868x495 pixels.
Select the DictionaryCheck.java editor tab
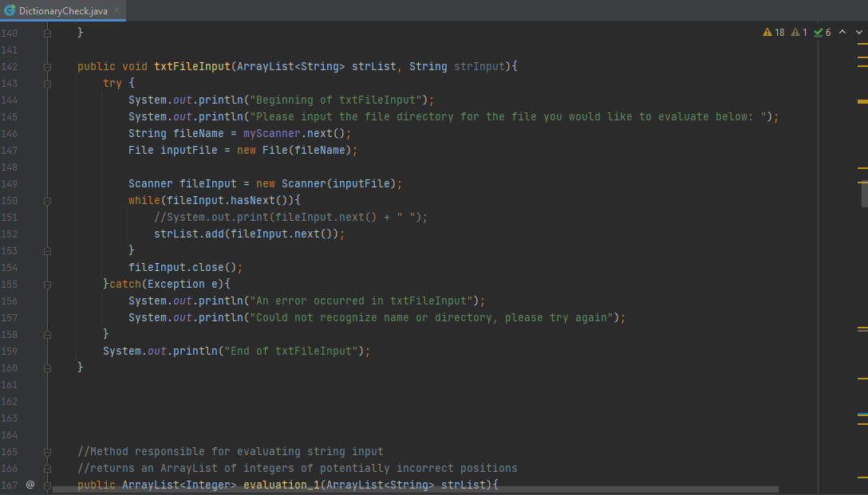[x=62, y=10]
